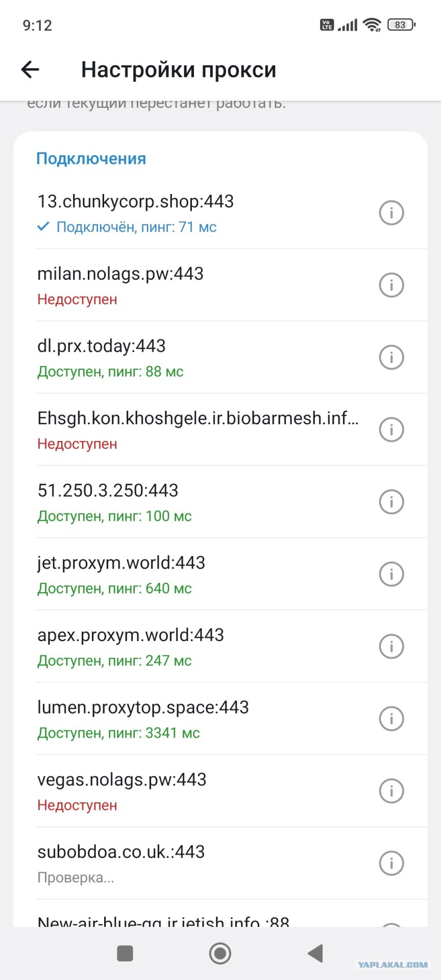Screen dimensions: 441x980
Task: Open info for milan.nolags.pw proxy
Action: [x=391, y=285]
